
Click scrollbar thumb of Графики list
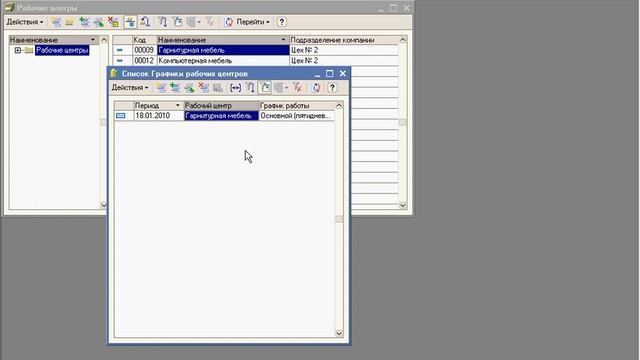[x=339, y=219]
